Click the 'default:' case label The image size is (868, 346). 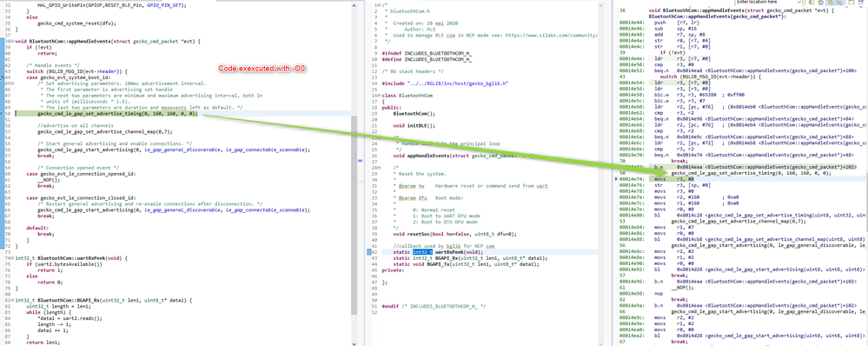(x=37, y=228)
